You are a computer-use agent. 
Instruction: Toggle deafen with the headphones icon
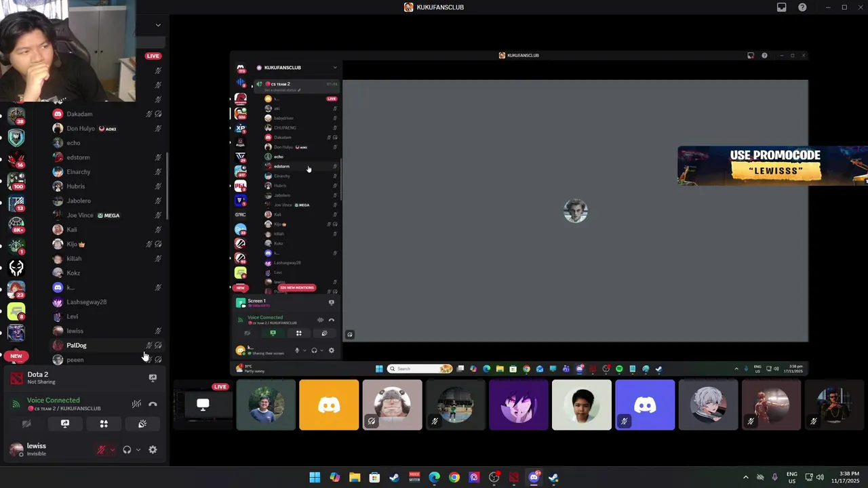[x=127, y=449]
